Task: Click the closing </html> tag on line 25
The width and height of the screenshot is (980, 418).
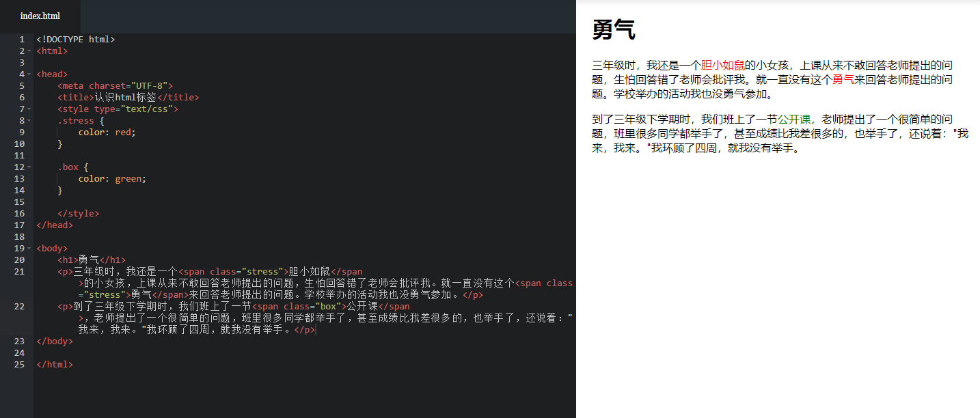Action: pos(55,364)
